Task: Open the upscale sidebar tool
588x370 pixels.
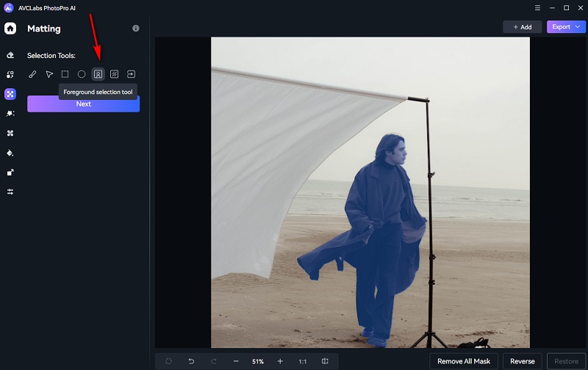Action: [10, 173]
